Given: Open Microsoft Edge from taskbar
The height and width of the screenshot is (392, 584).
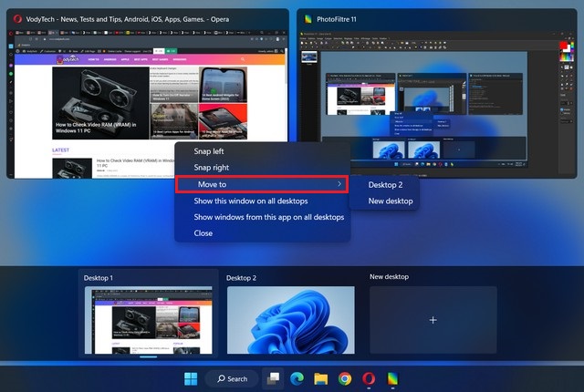Looking at the screenshot, I should pyautogui.click(x=297, y=378).
